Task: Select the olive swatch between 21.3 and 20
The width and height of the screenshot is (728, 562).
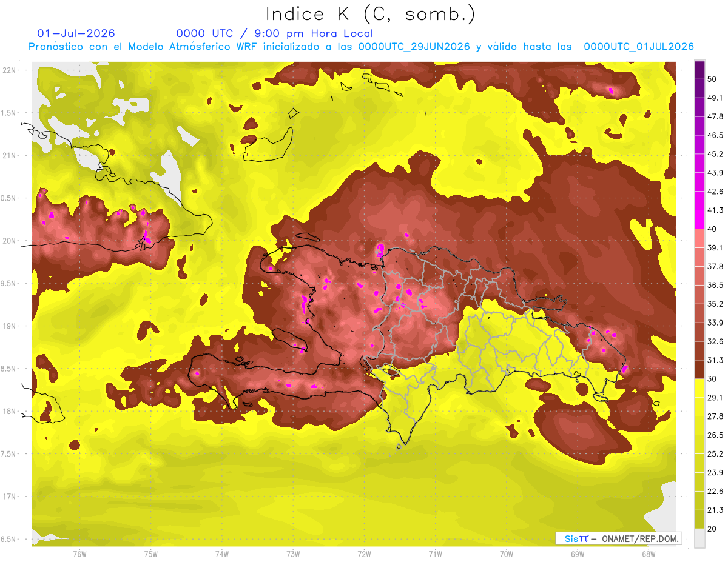Action: pos(699,519)
